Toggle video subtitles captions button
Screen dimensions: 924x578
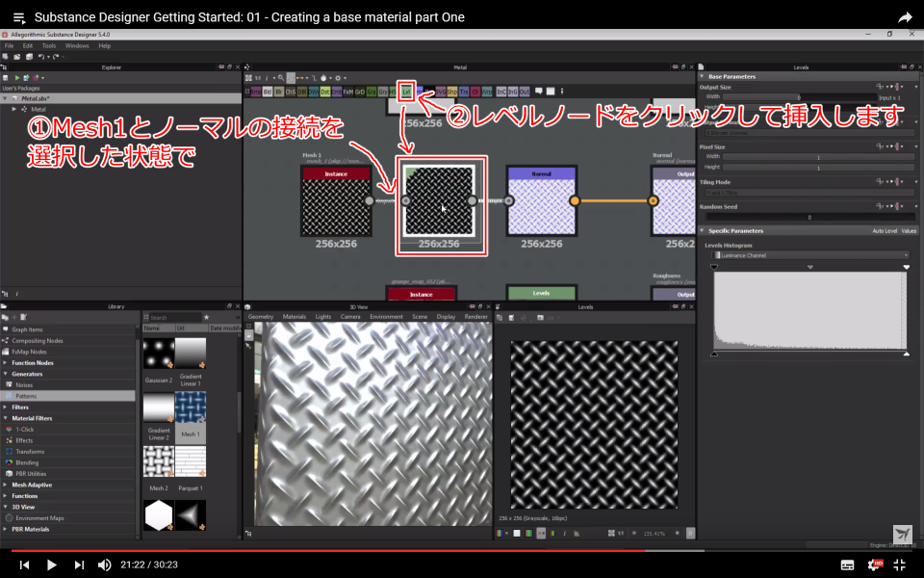pyautogui.click(x=847, y=565)
